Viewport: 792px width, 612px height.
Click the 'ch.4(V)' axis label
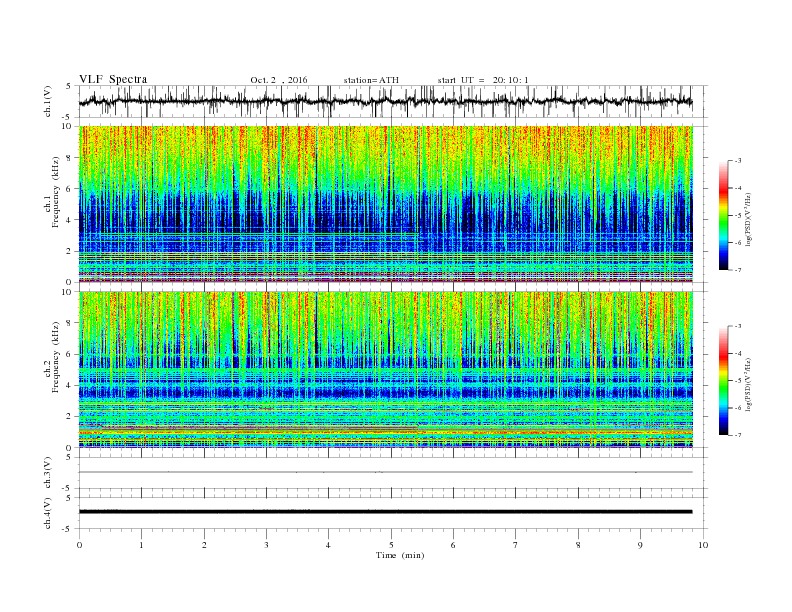pos(48,513)
